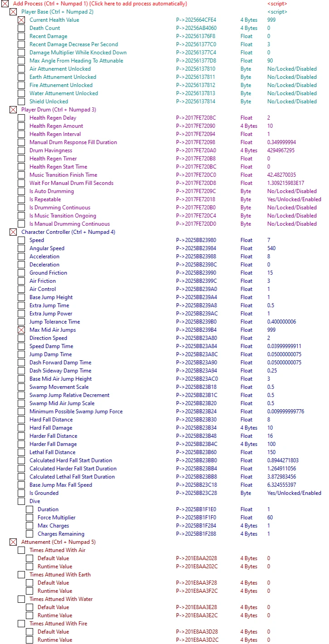329x644 pixels.
Task: Click the Max Mid Air Jumps 999 value
Action: (x=271, y=330)
